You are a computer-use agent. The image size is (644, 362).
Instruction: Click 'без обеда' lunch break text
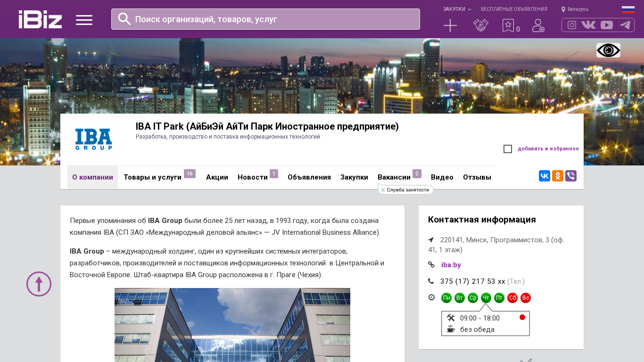pyautogui.click(x=477, y=329)
